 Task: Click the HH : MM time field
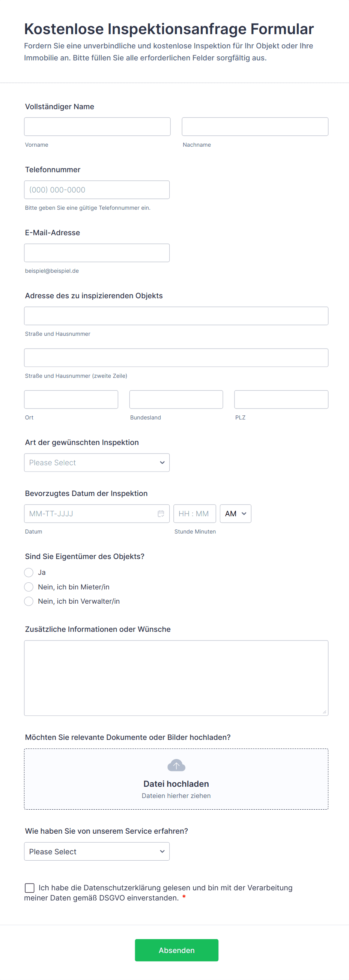coord(194,514)
